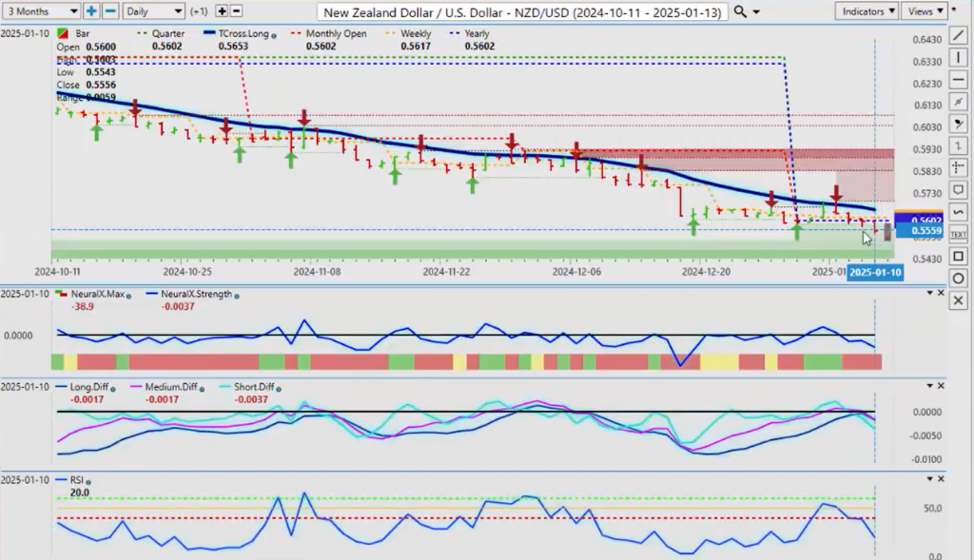Click the info dot next to Medium.Diff

pyautogui.click(x=202, y=389)
